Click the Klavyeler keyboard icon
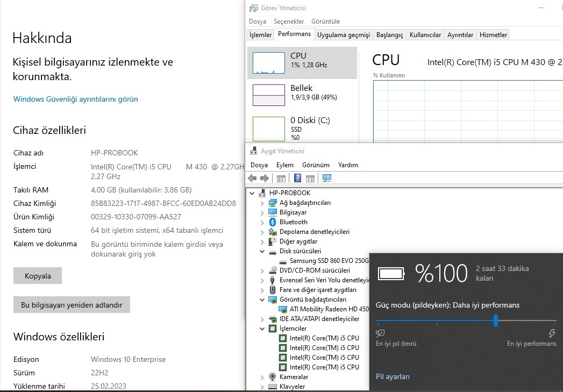Screen dimensions: 563x392 (x=273, y=387)
